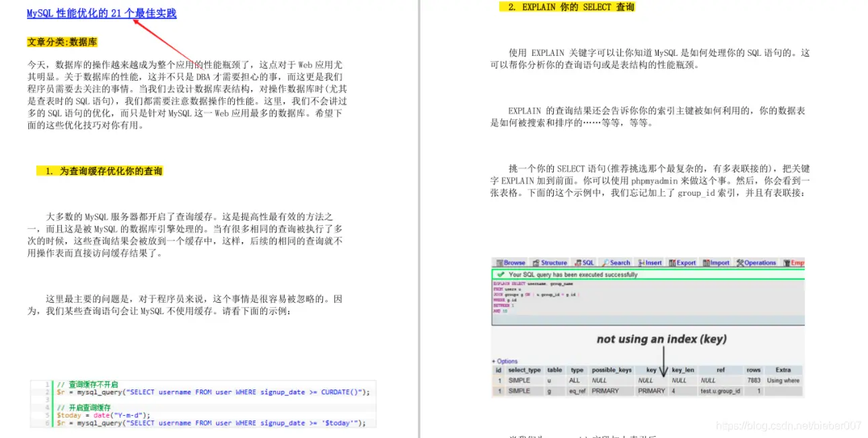Click the green checkmark in success message

[x=500, y=275]
